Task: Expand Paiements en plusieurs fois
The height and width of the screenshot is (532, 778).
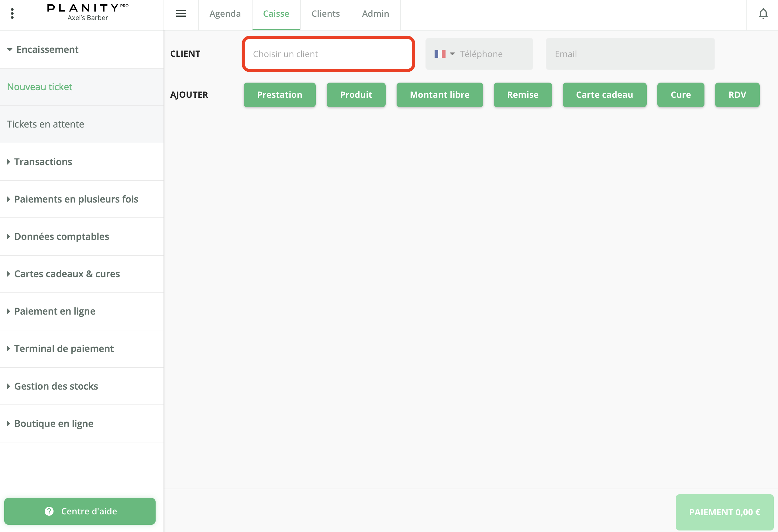Action: tap(76, 199)
